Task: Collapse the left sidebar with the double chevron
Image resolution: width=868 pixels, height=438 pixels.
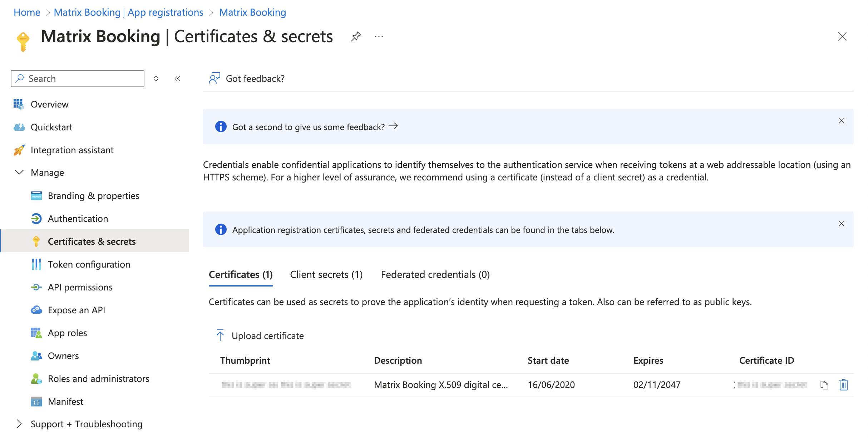Action: tap(177, 78)
